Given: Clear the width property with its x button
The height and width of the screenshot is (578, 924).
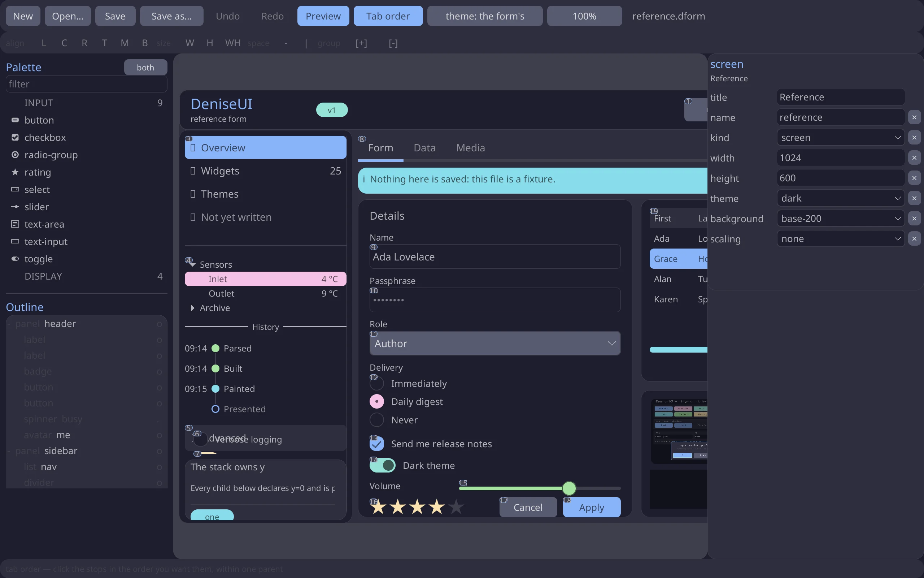Looking at the screenshot, I should pyautogui.click(x=914, y=158).
